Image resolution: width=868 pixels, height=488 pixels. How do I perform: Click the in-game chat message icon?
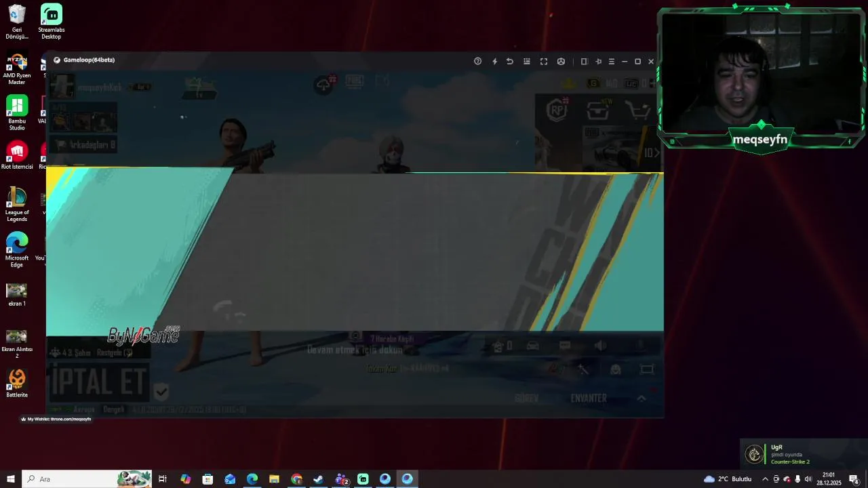coord(565,346)
